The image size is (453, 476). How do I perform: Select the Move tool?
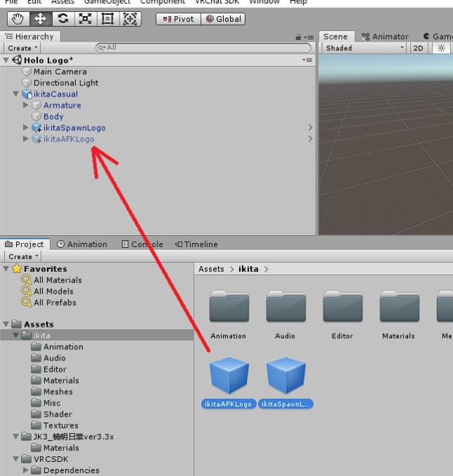pyautogui.click(x=40, y=19)
